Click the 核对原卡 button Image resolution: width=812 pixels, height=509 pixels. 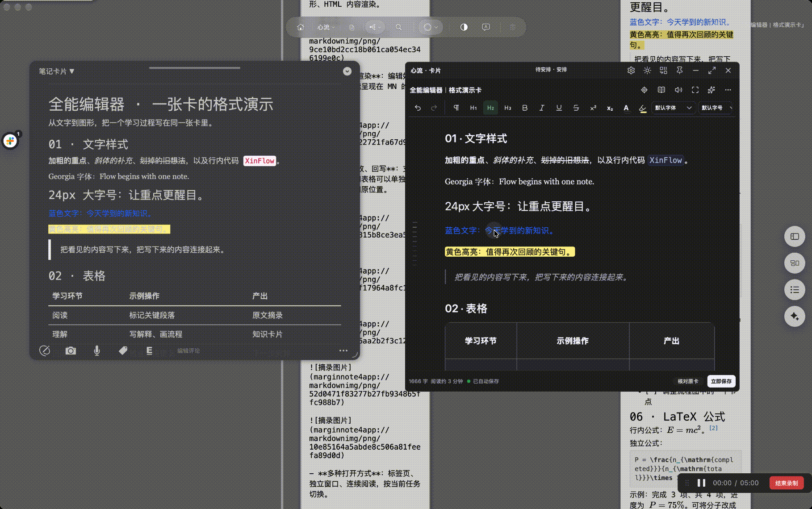688,381
